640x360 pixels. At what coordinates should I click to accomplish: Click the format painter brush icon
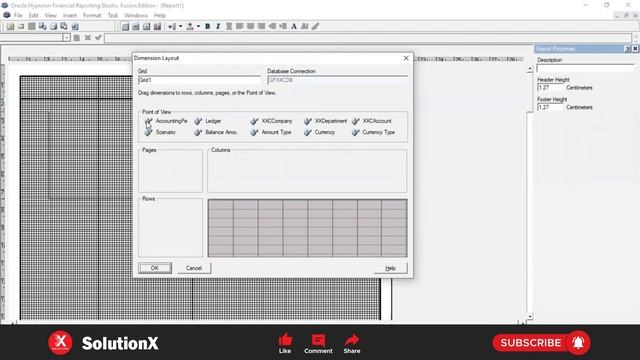click(x=316, y=27)
